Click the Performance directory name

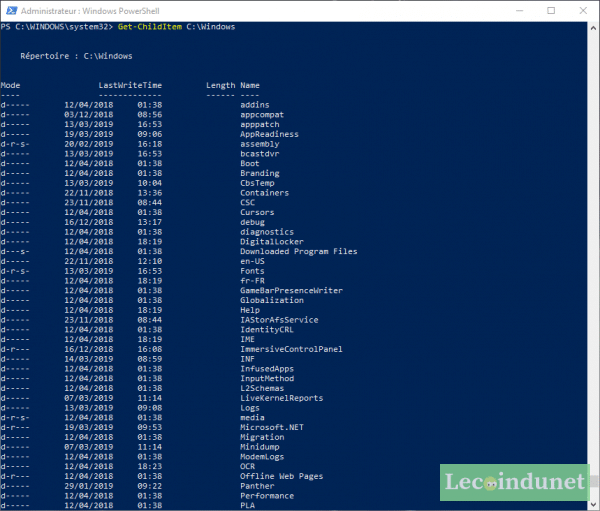click(x=267, y=496)
